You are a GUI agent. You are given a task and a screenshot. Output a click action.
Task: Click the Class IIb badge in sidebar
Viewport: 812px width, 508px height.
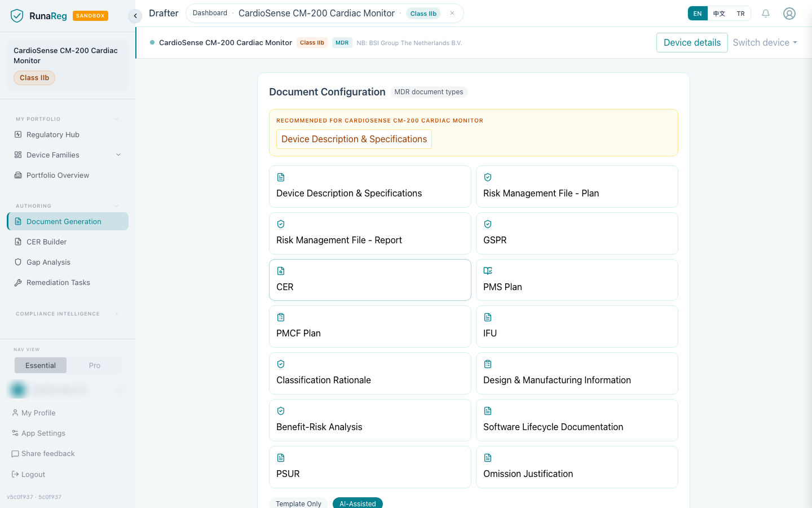[34, 78]
